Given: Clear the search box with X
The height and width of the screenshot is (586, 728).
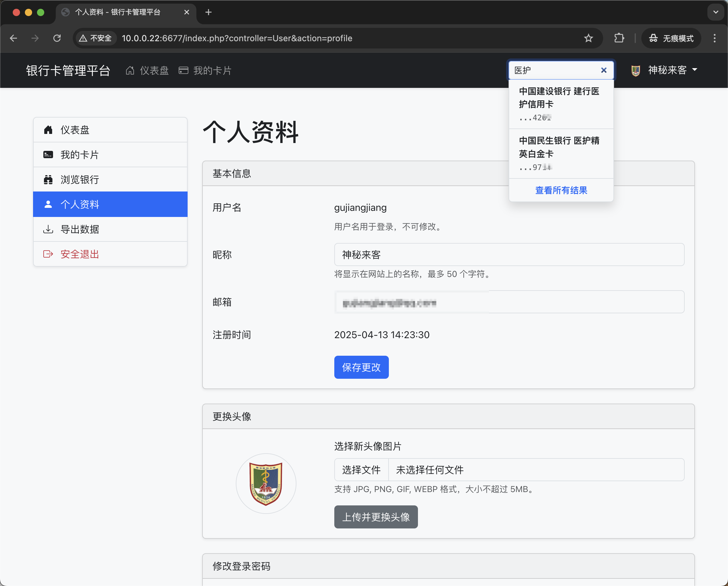Looking at the screenshot, I should [604, 70].
